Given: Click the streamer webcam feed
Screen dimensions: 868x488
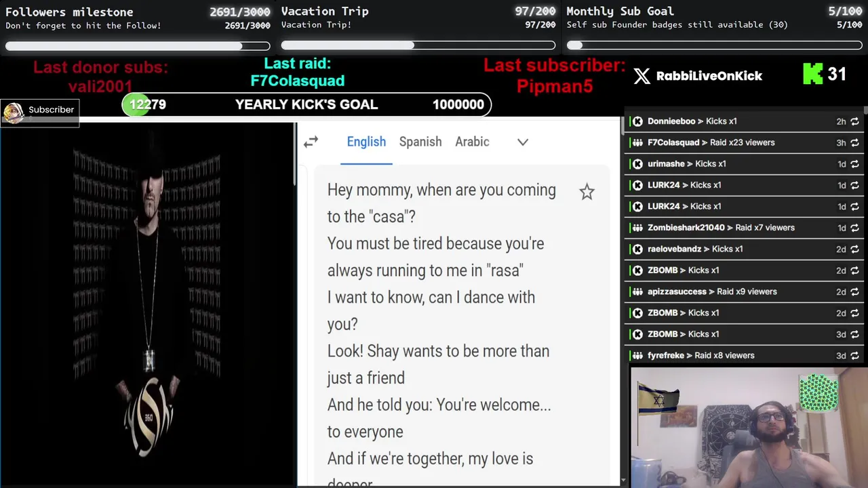Looking at the screenshot, I should click(749, 427).
